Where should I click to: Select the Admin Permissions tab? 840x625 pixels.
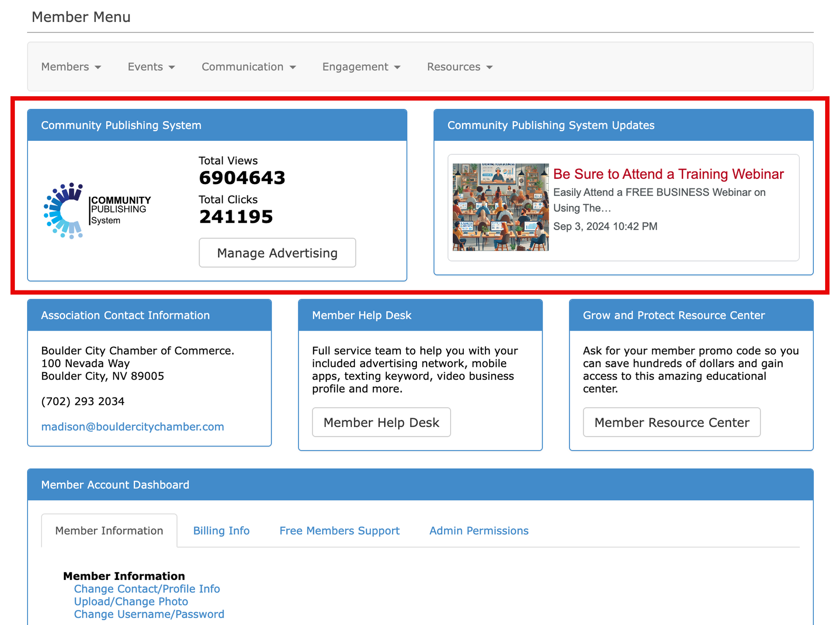point(479,531)
